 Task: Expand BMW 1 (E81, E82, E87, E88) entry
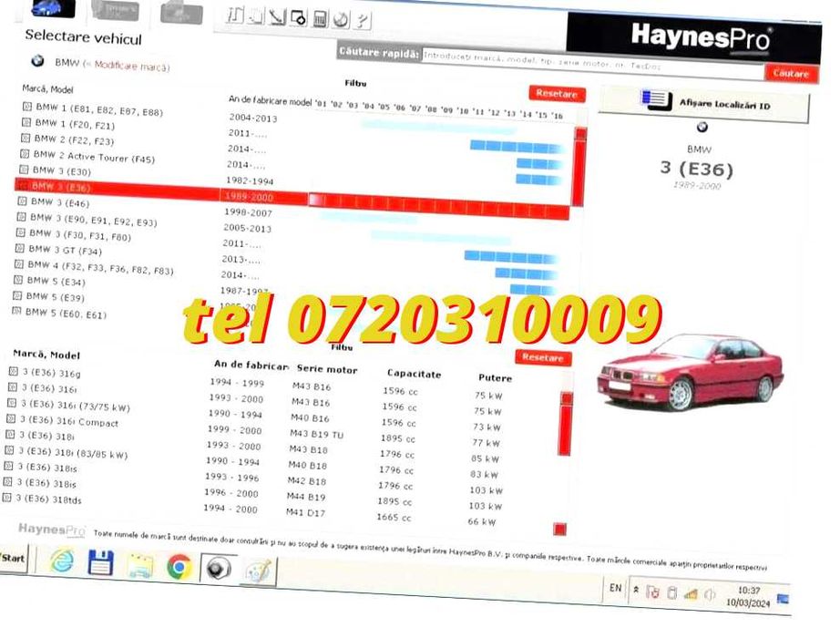click(26, 107)
